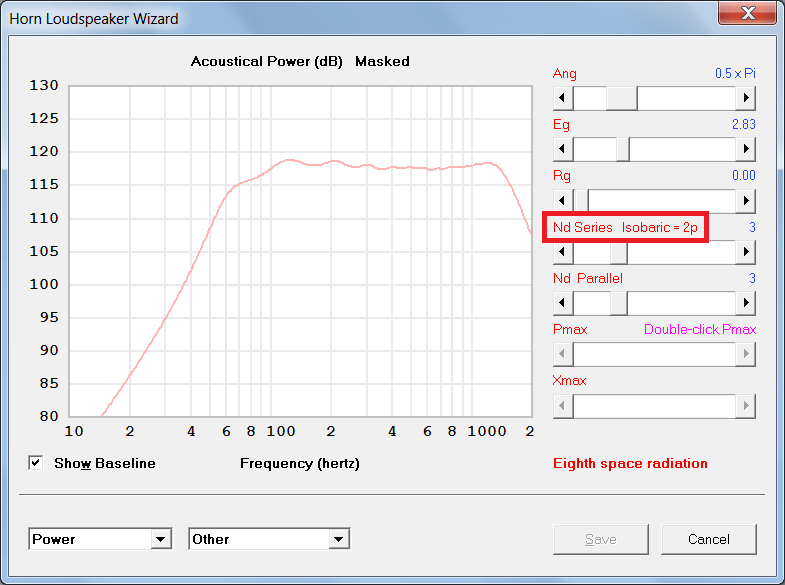The height and width of the screenshot is (585, 785).
Task: Click the Double-click Pmax label
Action: (700, 329)
